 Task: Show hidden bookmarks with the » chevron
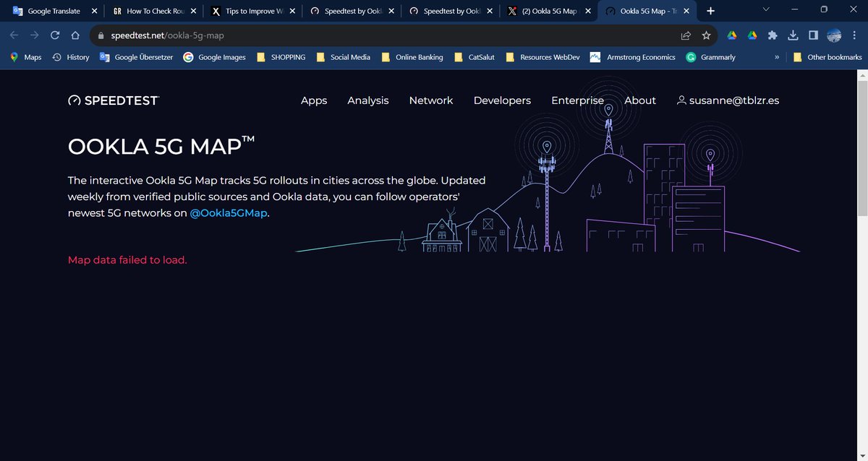(x=777, y=57)
